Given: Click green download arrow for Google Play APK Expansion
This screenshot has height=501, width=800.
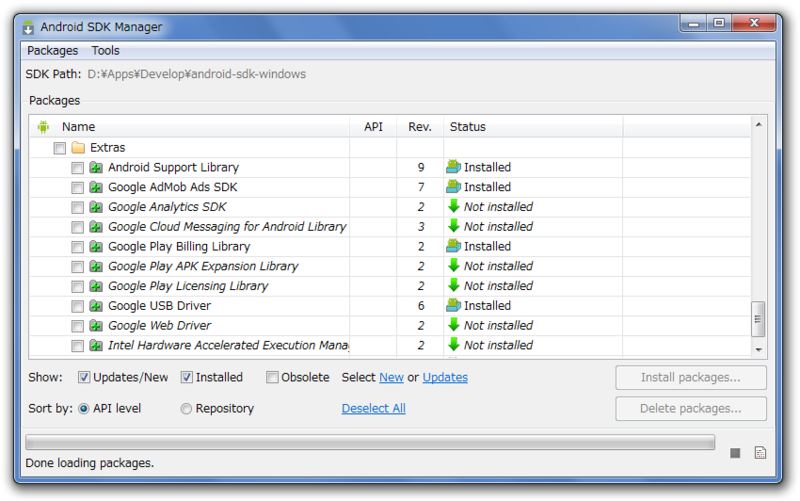Looking at the screenshot, I should [453, 266].
